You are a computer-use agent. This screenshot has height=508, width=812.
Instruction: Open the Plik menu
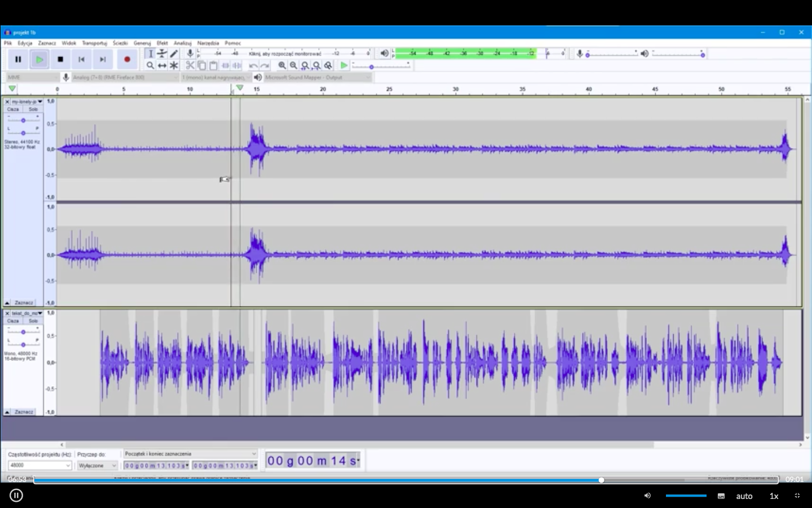[8, 43]
